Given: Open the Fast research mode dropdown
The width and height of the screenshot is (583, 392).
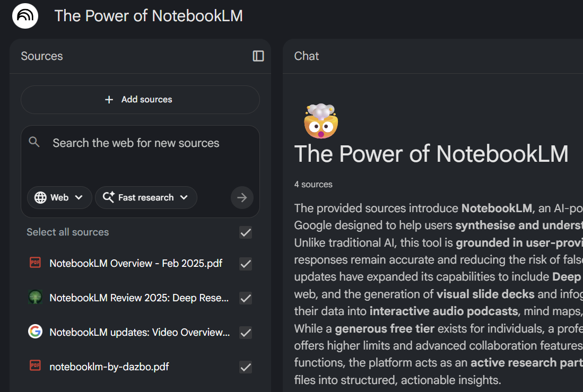Looking at the screenshot, I should (x=146, y=197).
